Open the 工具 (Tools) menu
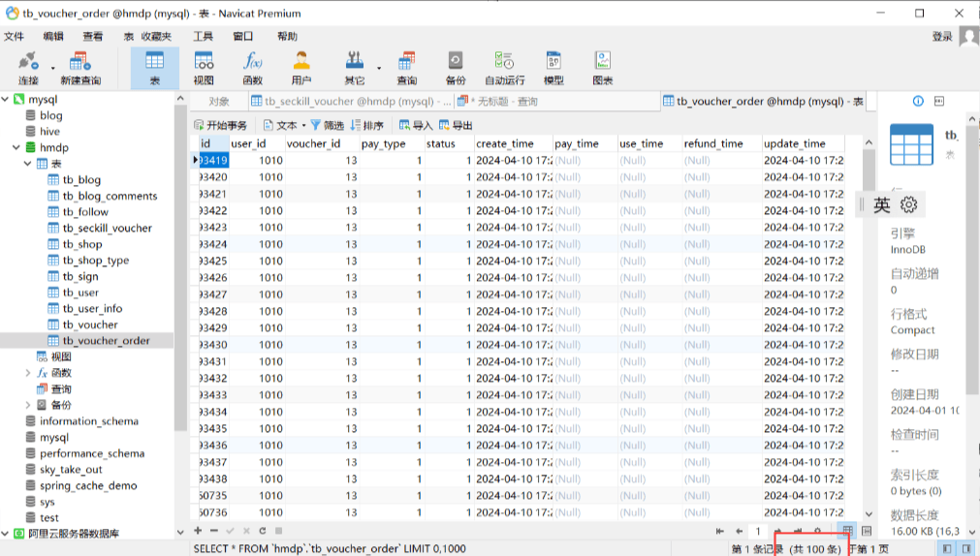The image size is (980, 556). pos(203,36)
